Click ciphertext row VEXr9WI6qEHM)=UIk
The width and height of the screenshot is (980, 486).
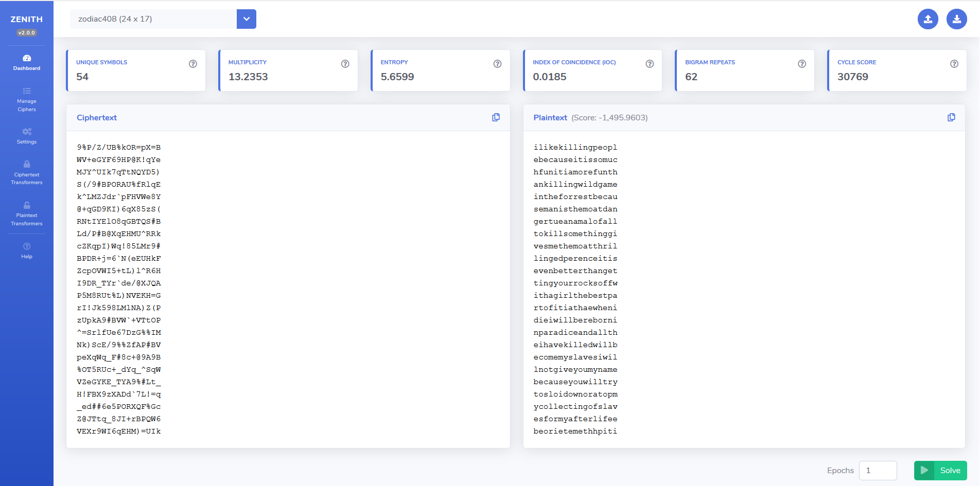click(x=119, y=431)
